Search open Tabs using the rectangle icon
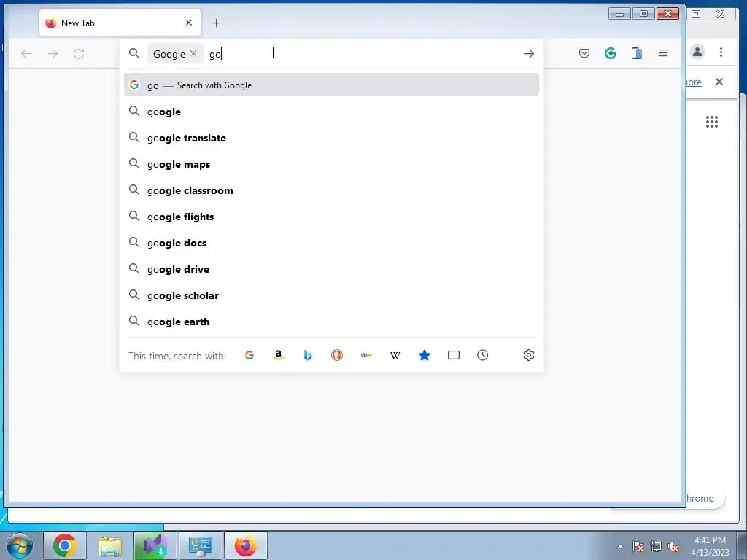The height and width of the screenshot is (560, 747). coord(454,355)
